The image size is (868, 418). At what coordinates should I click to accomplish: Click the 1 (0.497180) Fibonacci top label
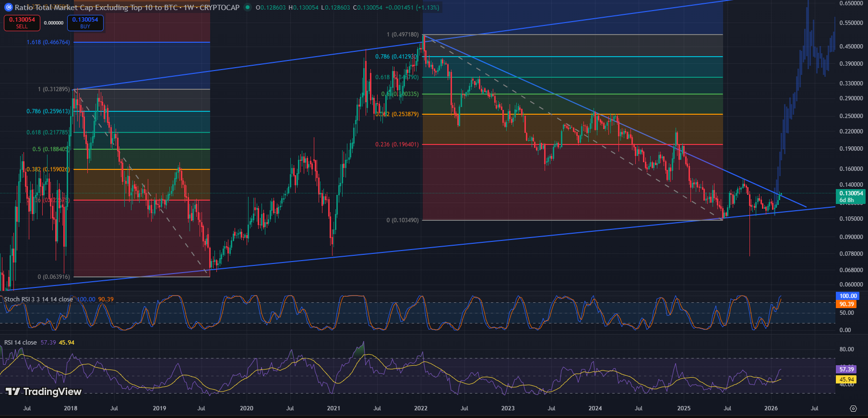[x=403, y=35]
